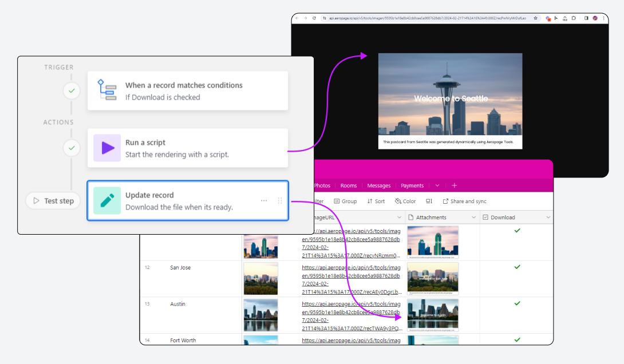624x364 pixels.
Task: Select the Update record action card
Action: tap(188, 200)
